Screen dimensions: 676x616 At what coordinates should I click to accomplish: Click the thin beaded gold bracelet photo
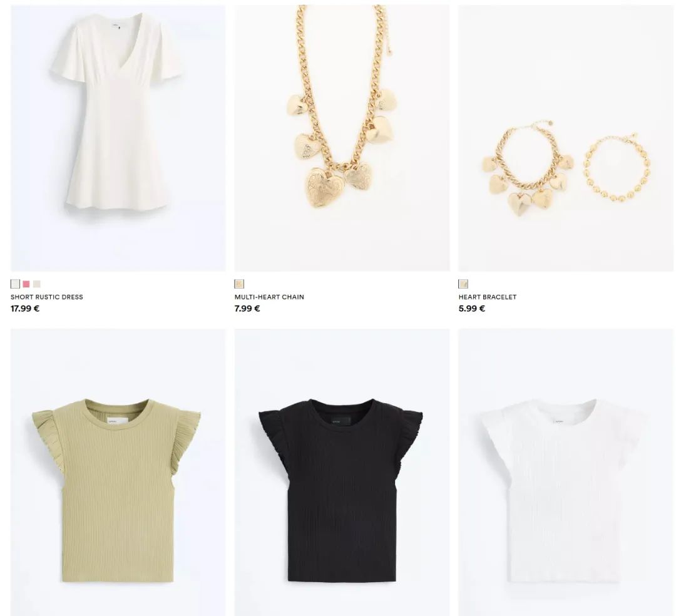tap(617, 168)
